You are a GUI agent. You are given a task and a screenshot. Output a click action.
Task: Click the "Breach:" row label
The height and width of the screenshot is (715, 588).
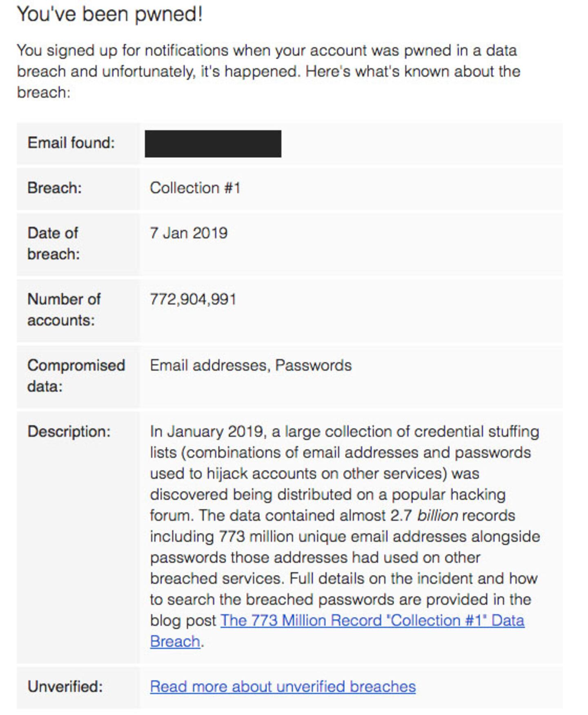54,188
